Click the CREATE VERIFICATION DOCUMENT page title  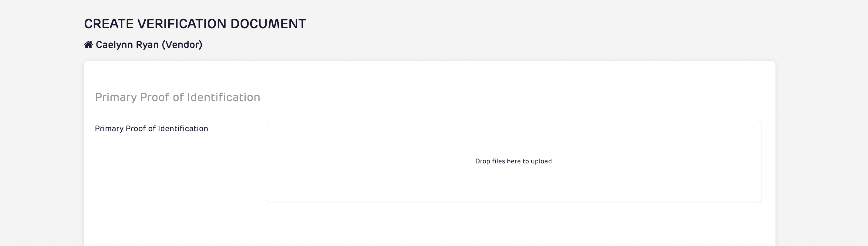[195, 24]
